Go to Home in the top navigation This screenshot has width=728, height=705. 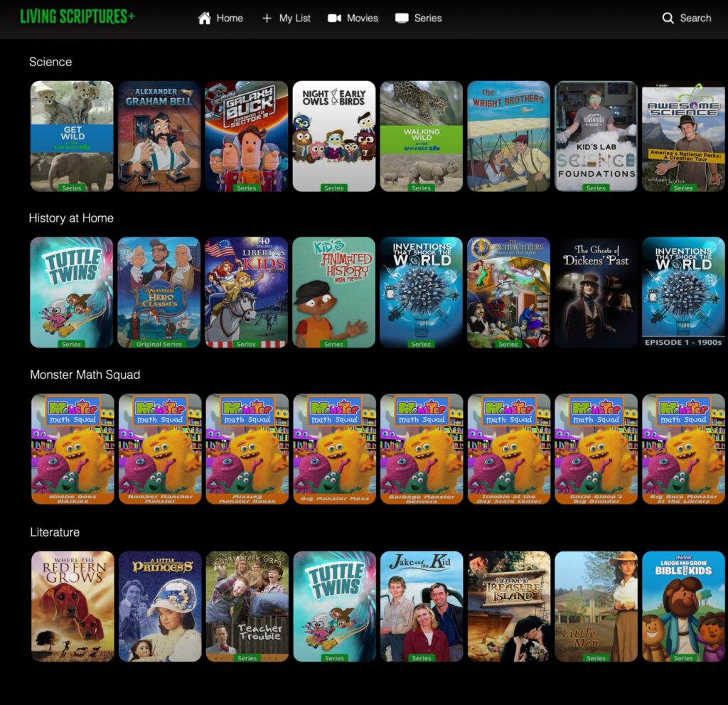point(220,18)
